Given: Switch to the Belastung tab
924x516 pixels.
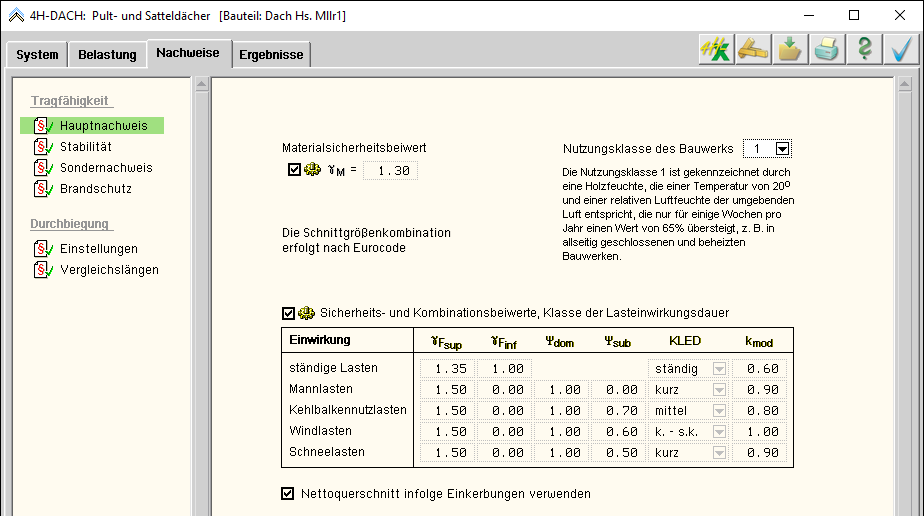Looking at the screenshot, I should [107, 55].
